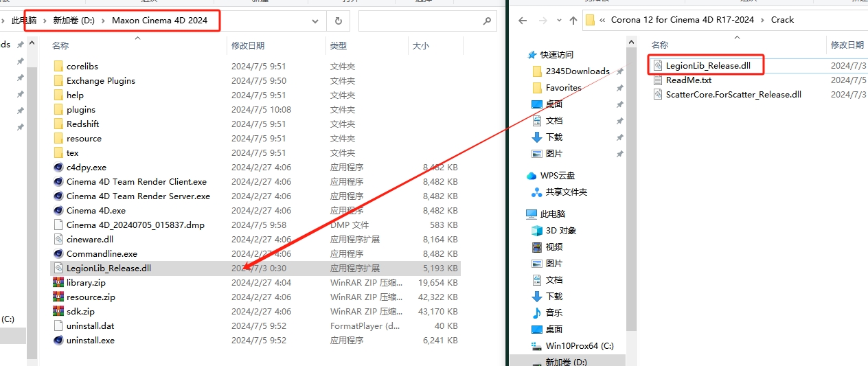Viewport: 868px width, 366px height.
Task: Select Win10Prox64 (C:) drive
Action: click(580, 346)
